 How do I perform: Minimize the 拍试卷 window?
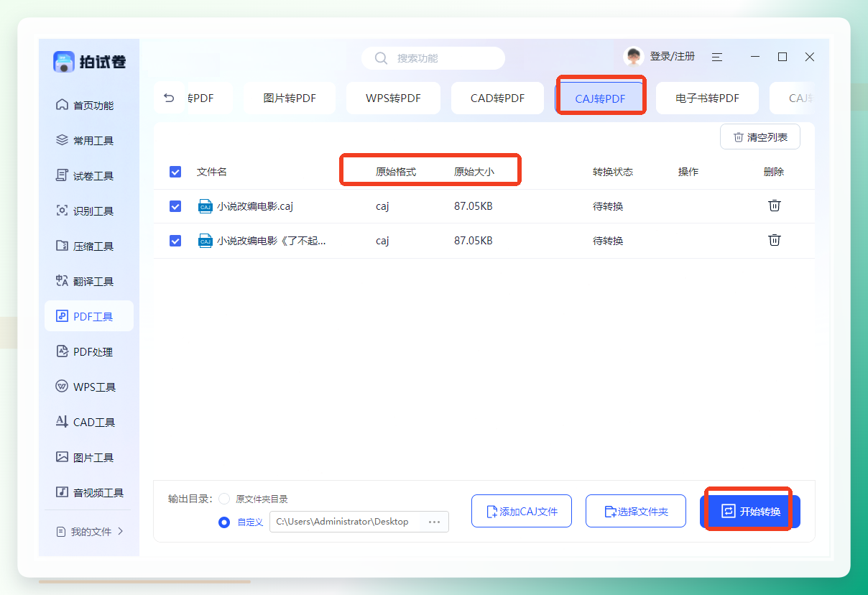pos(755,57)
